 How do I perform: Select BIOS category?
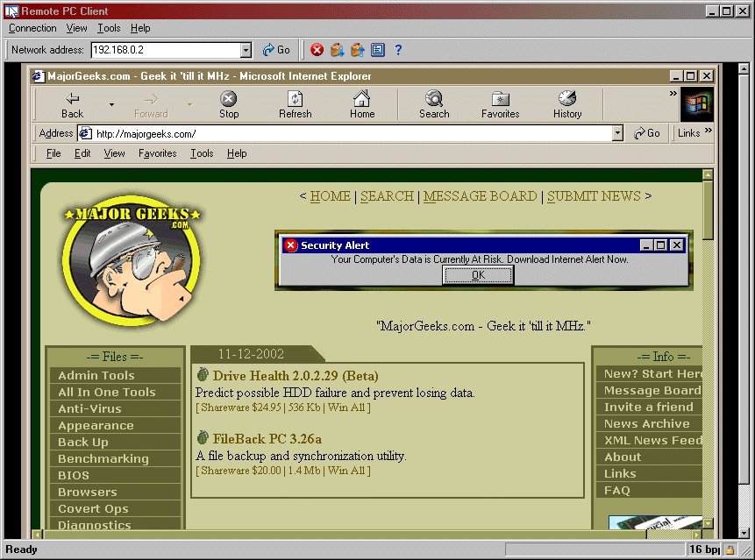click(x=115, y=475)
